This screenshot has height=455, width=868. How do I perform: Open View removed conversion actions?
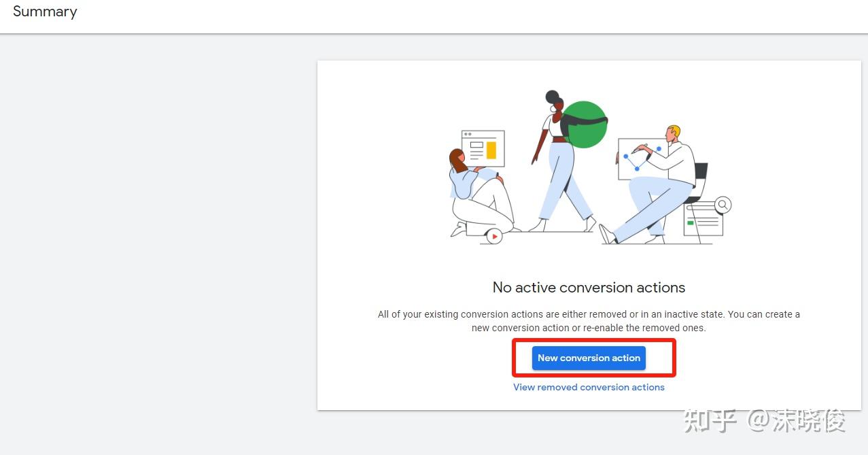[x=589, y=387]
